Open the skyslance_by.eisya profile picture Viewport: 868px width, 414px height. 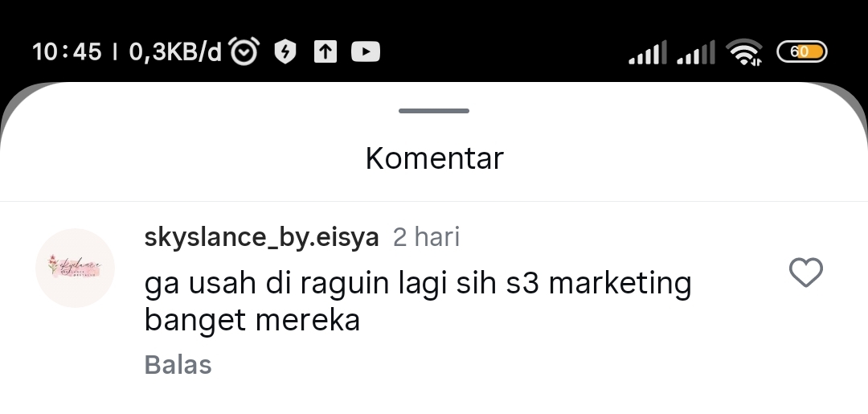pyautogui.click(x=75, y=268)
